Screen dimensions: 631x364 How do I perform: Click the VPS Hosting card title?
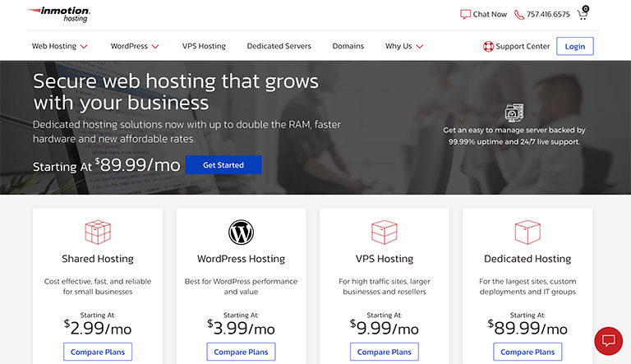point(385,259)
